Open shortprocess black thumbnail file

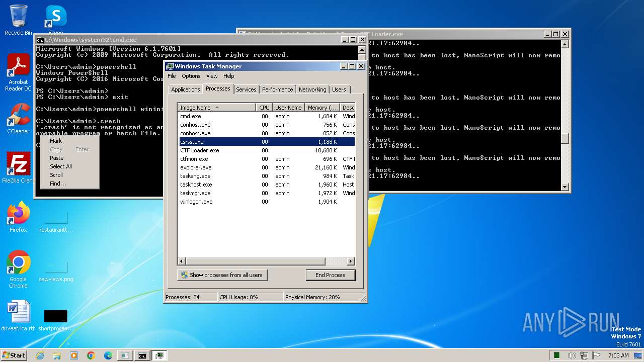pyautogui.click(x=56, y=319)
